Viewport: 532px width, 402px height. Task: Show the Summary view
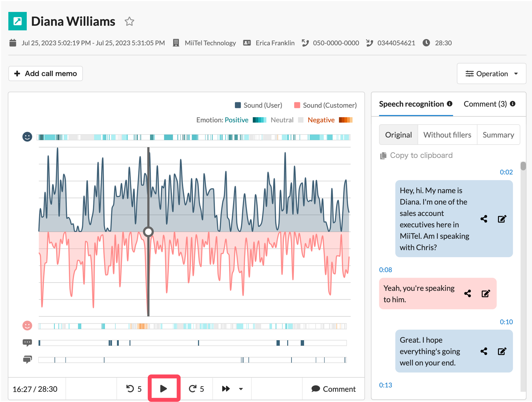(498, 135)
